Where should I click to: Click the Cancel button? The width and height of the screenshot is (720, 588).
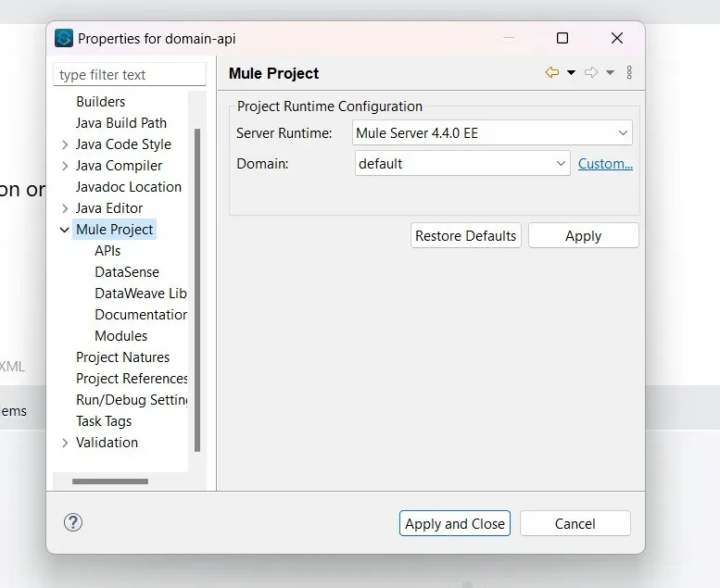pos(575,523)
